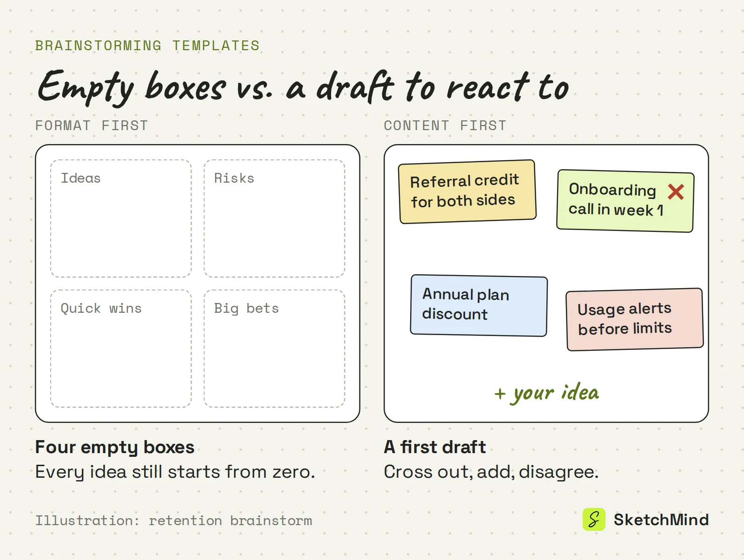
Task: Click the Format First column label
Action: coord(92,125)
